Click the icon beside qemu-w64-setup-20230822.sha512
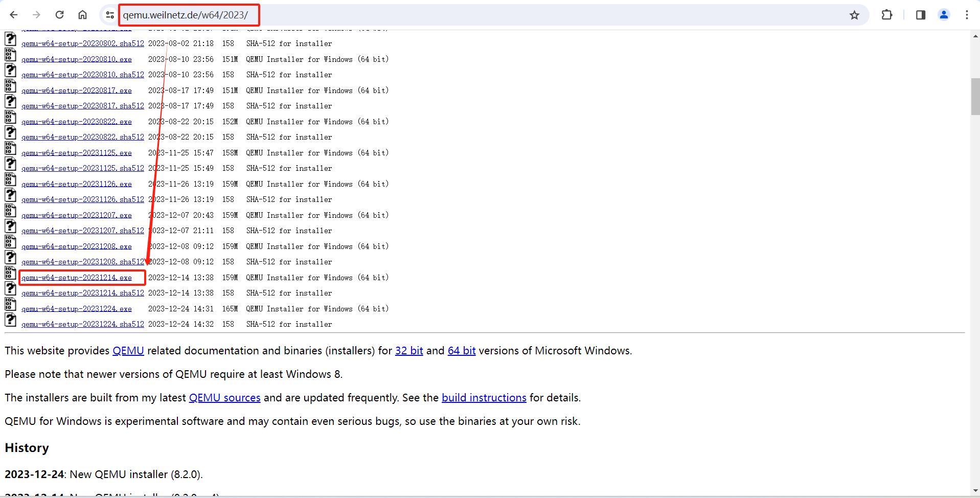Image resolution: width=980 pixels, height=498 pixels. 10,132
